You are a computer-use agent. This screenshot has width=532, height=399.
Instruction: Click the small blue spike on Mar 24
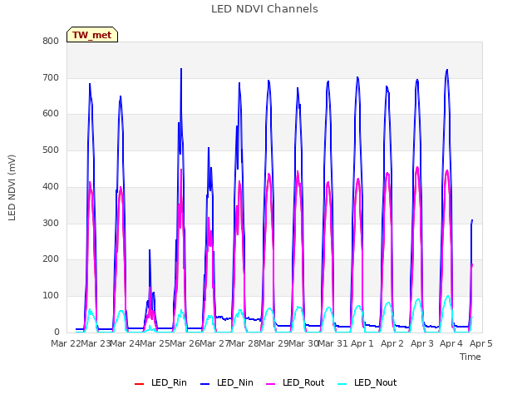click(150, 251)
